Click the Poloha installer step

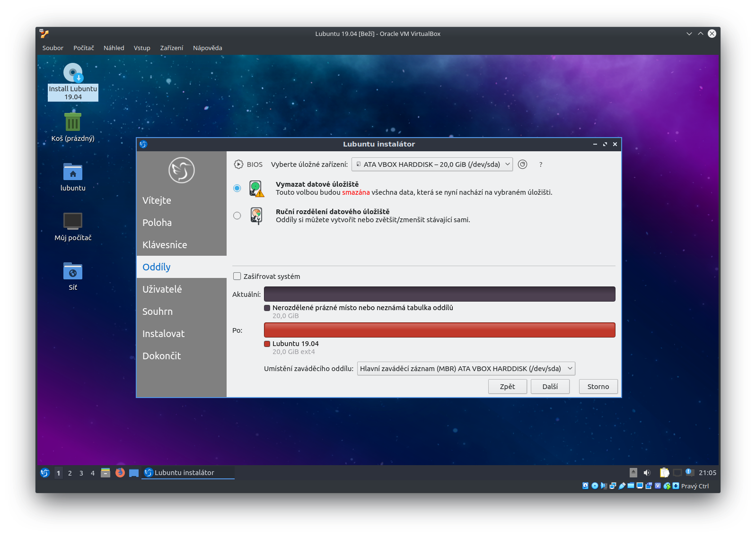tap(182, 223)
